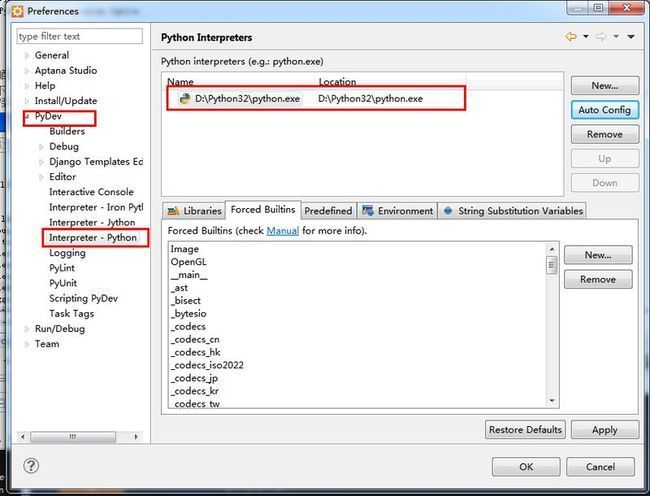Open the forward history dropdown arrow

(616, 36)
